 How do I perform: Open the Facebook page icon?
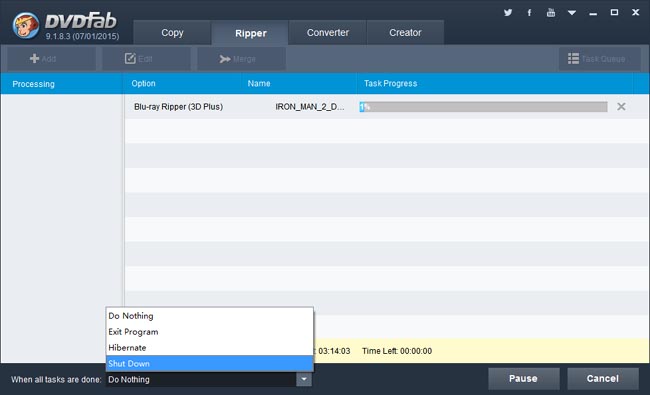click(x=529, y=12)
